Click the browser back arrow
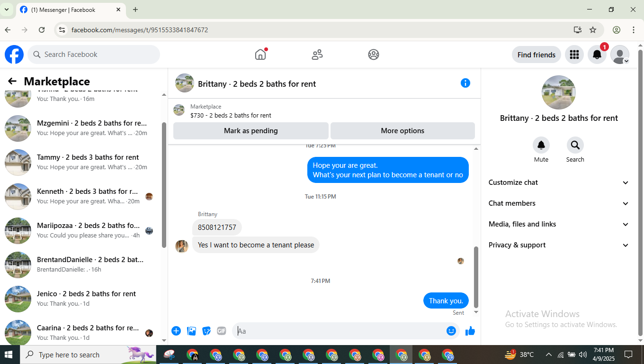 tap(8, 30)
